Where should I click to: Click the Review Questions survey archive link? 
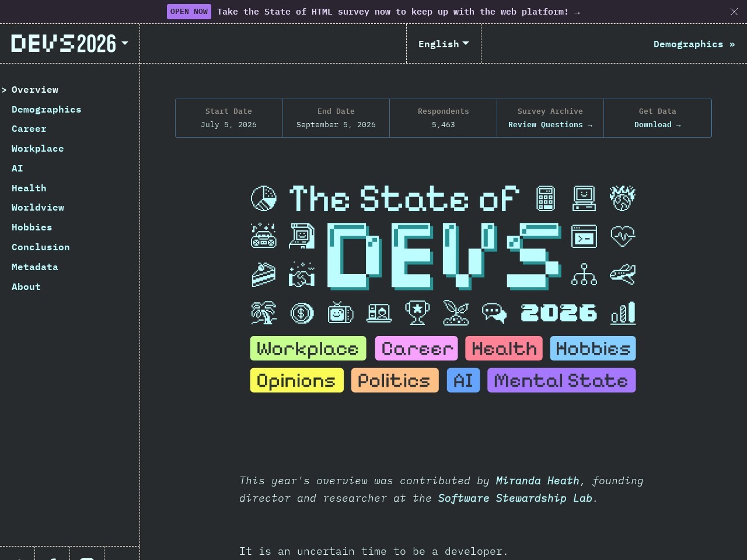pos(550,125)
